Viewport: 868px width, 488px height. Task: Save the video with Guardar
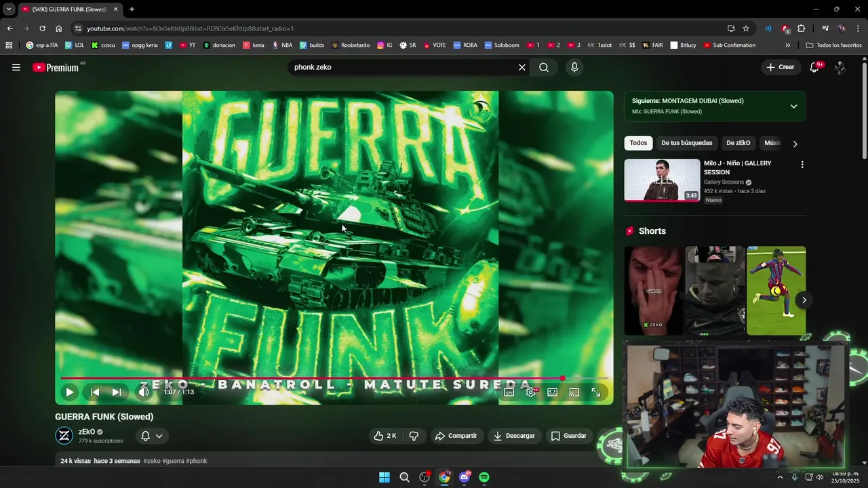tap(568, 436)
